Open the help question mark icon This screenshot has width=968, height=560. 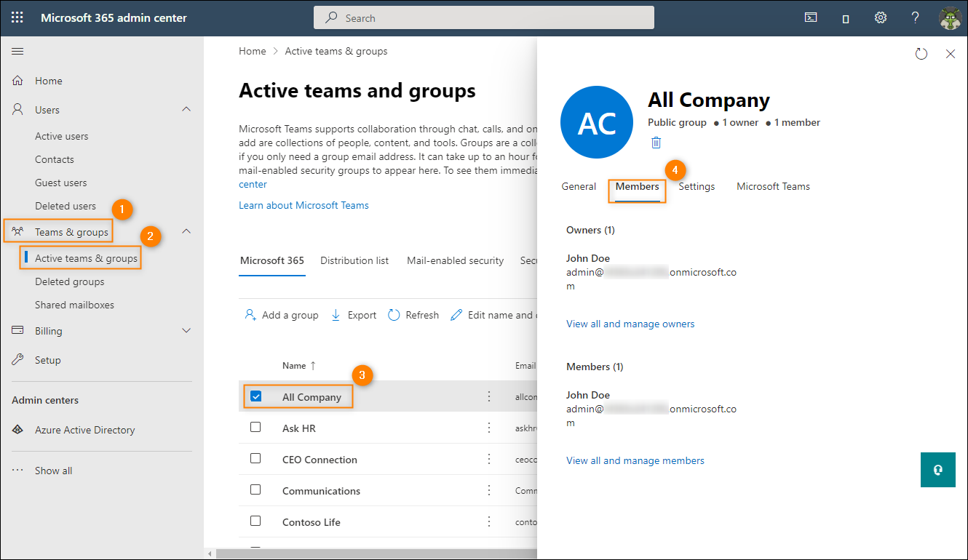[x=916, y=17]
